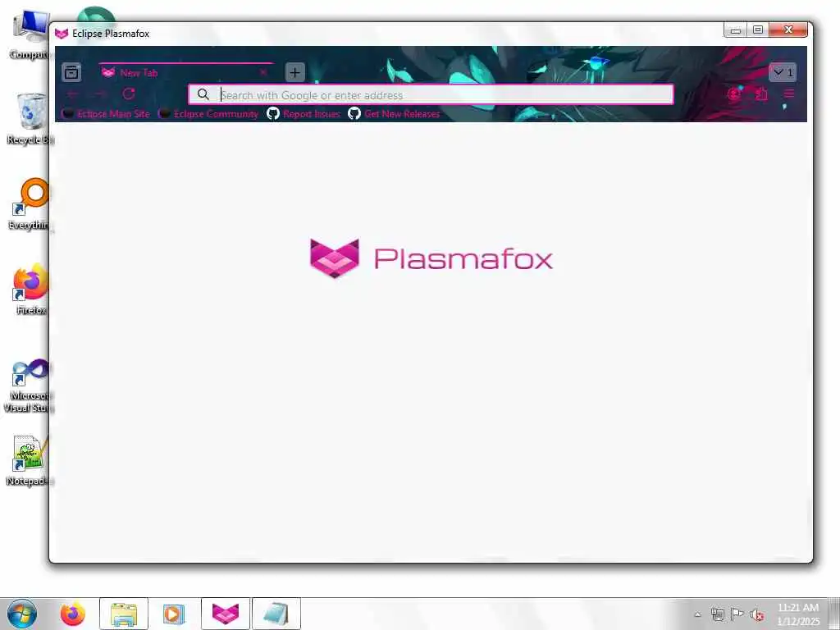The height and width of the screenshot is (630, 840).
Task: Open the clock showing 11:21 AM
Action: [798, 614]
